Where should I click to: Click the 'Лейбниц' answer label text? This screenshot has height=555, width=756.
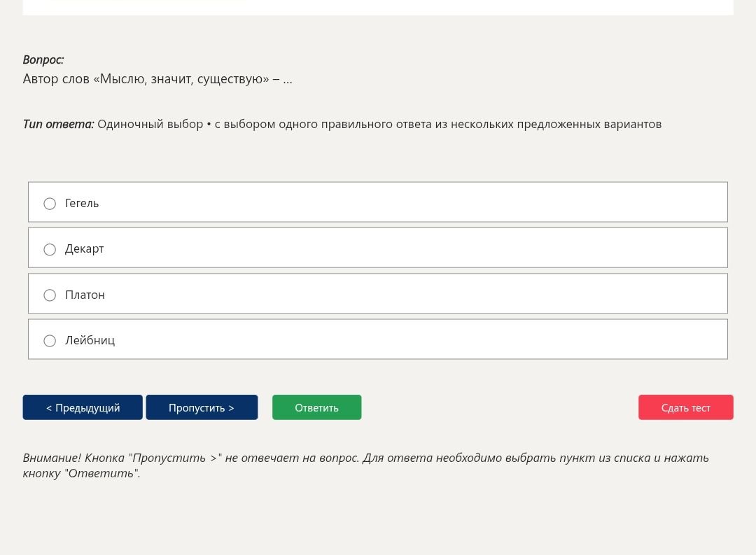pyautogui.click(x=90, y=340)
